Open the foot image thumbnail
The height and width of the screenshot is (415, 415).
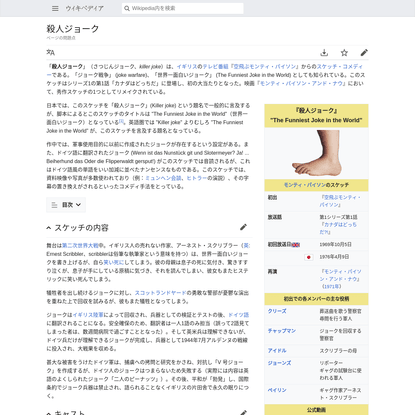[x=316, y=153]
